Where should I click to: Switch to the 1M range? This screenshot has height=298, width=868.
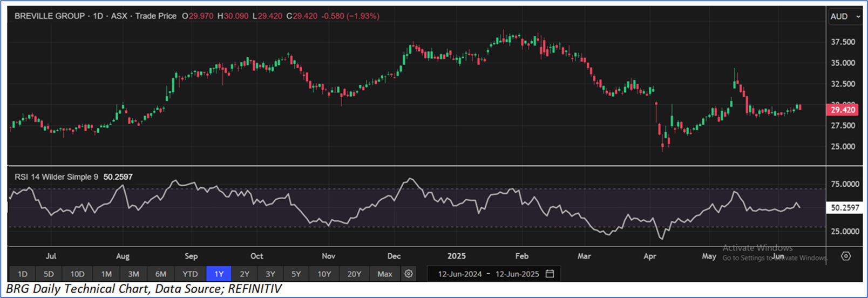pos(106,274)
